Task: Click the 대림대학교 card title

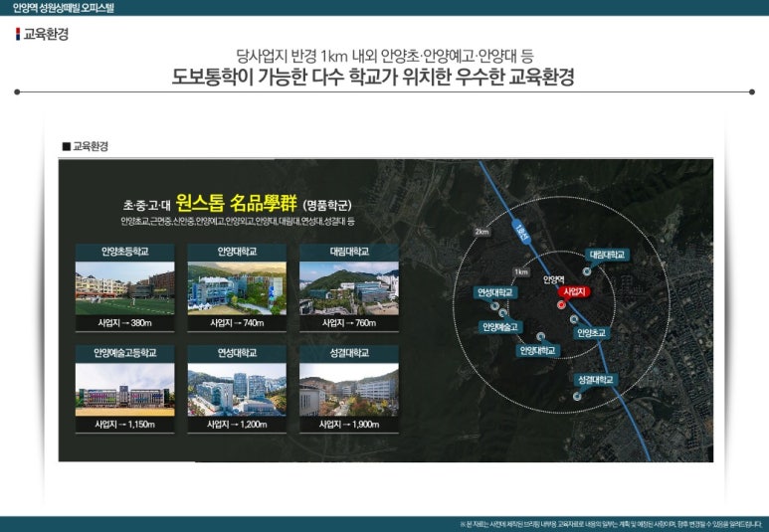Action: (349, 252)
